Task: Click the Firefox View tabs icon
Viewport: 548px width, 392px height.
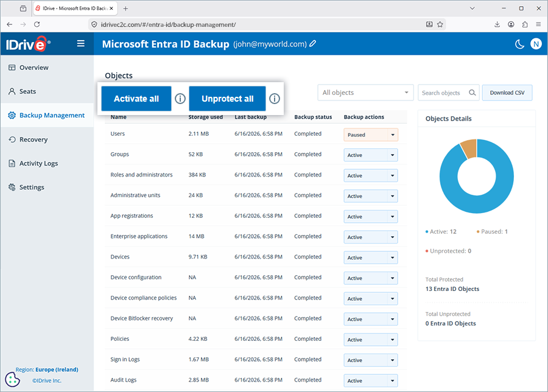Action: pos(23,9)
